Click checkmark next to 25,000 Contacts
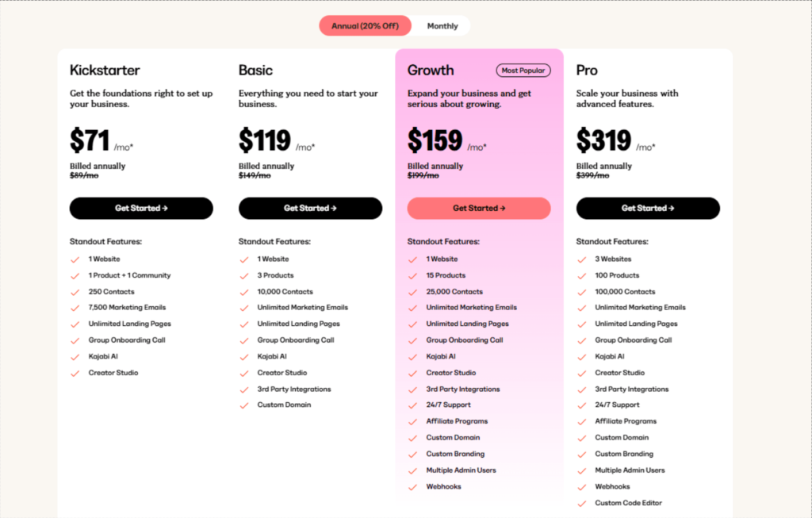 [x=412, y=292]
